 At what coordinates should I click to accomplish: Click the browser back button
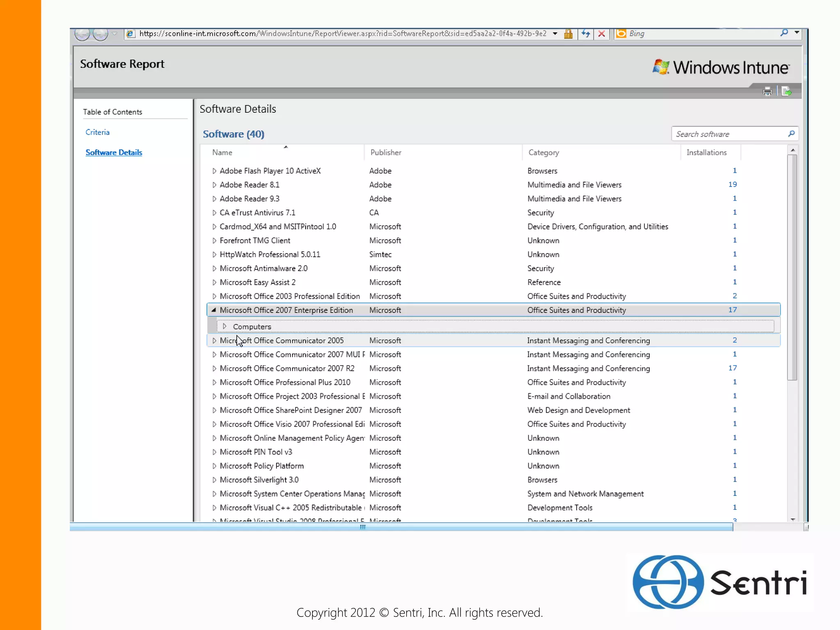coord(82,34)
